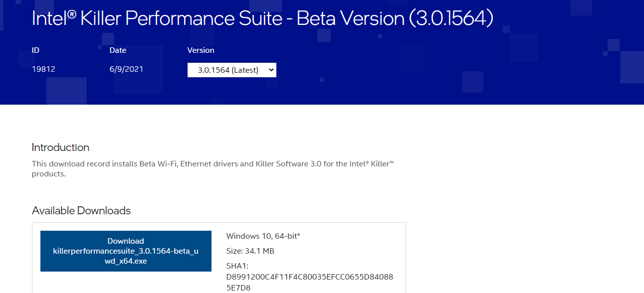The width and height of the screenshot is (644, 293).
Task: Click the Introduction section heading
Action: [x=60, y=147]
